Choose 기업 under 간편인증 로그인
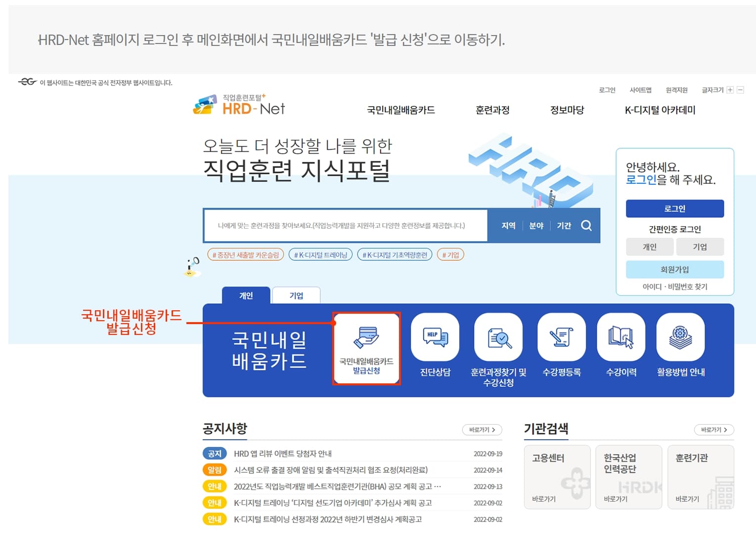Image resolution: width=756 pixels, height=540 pixels. pos(700,247)
